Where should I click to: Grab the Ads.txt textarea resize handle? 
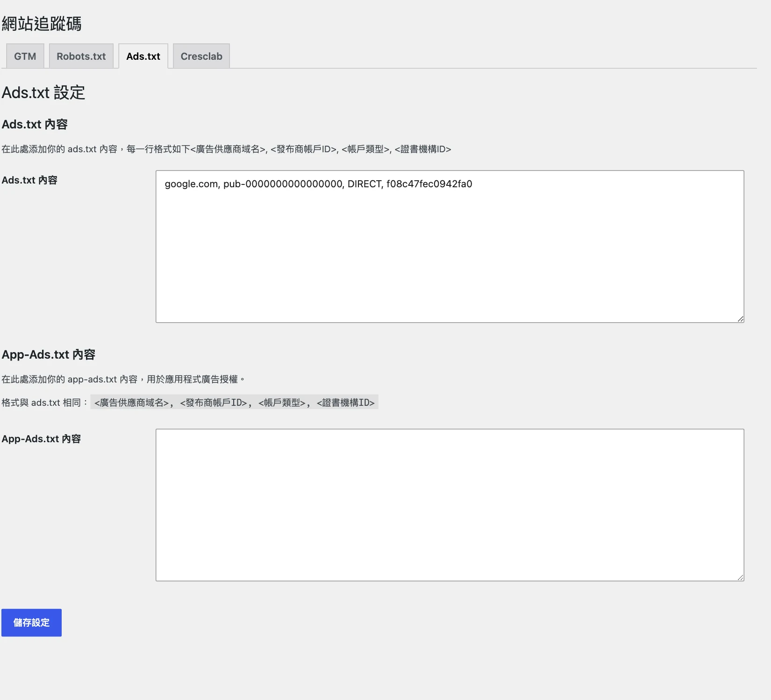click(x=741, y=319)
